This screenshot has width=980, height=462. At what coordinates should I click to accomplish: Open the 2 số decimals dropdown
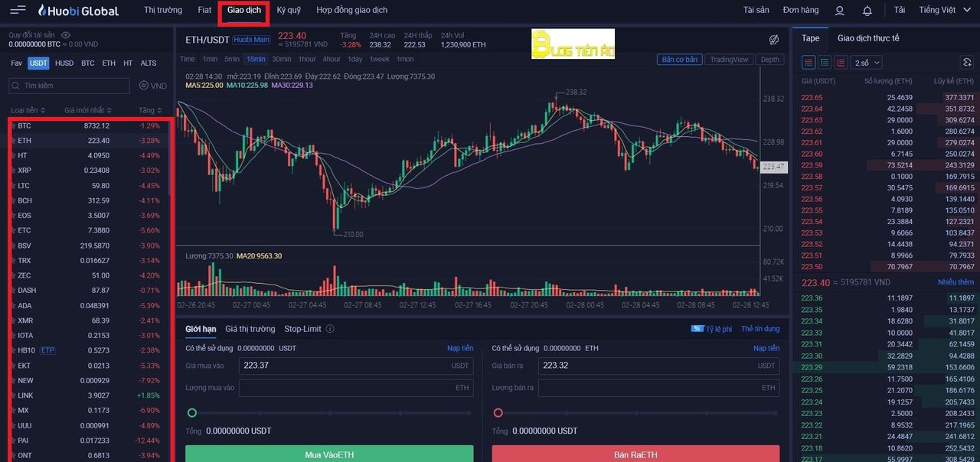coord(867,63)
